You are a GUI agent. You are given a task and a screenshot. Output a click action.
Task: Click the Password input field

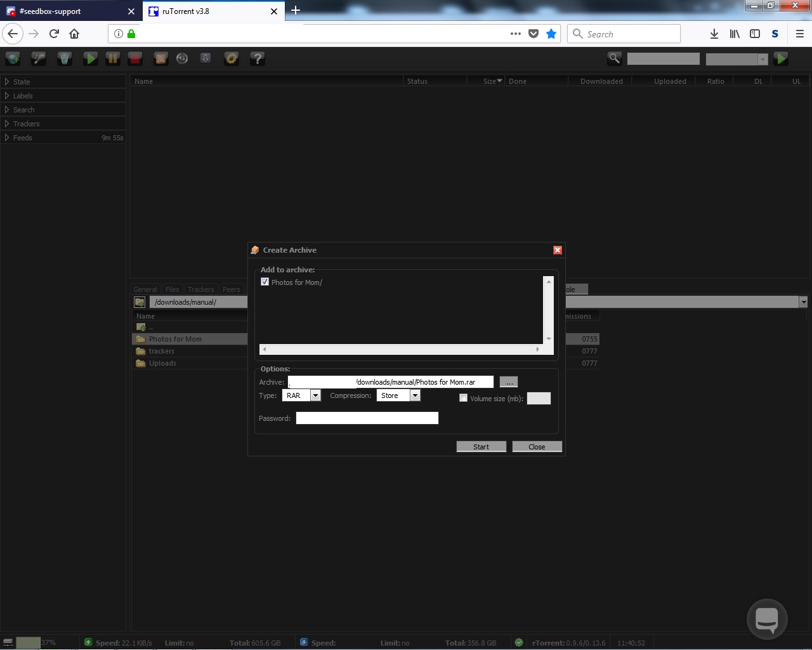coord(367,418)
